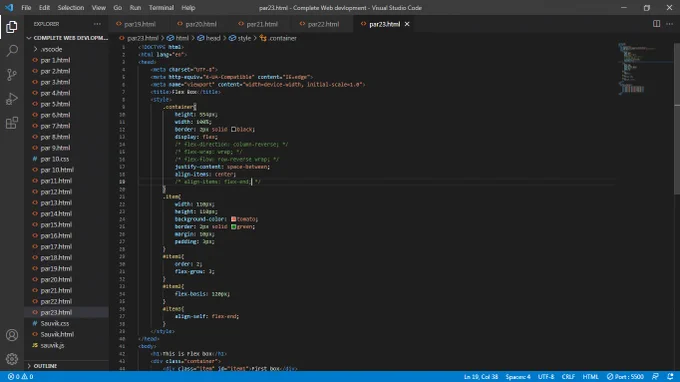Open the Manage gear icon
The height and width of the screenshot is (382, 680).
tap(12, 359)
